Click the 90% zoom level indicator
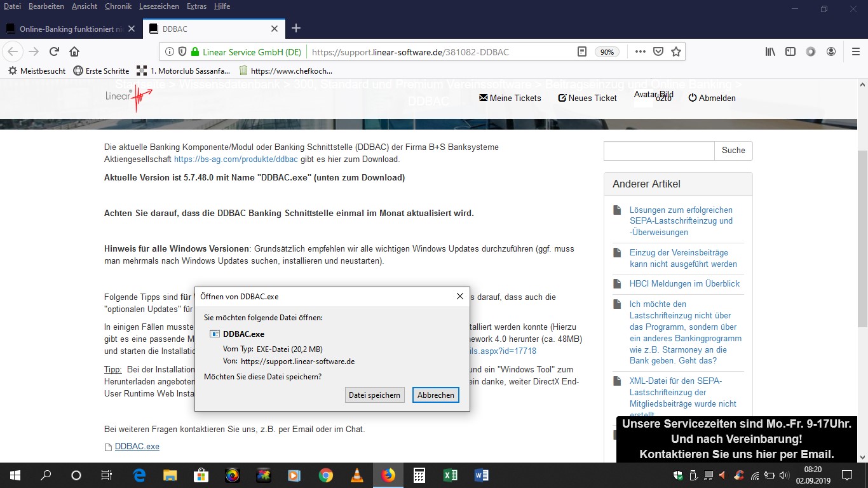The height and width of the screenshot is (488, 868). pos(607,52)
